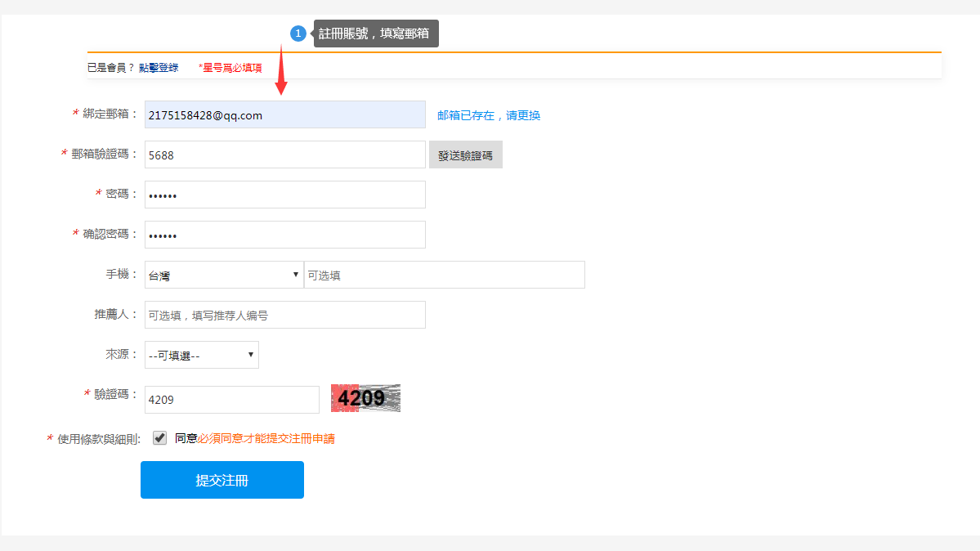Click the 邮箱已存在，请更换 warning link
This screenshot has width=980, height=551.
tap(487, 114)
